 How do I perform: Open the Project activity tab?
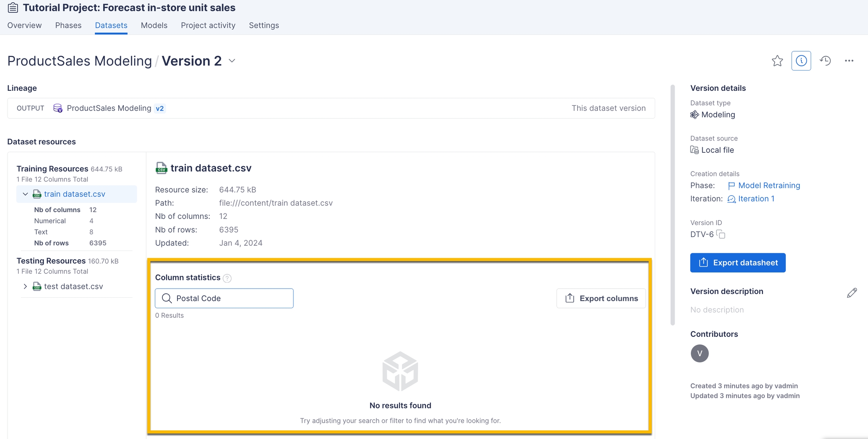tap(208, 25)
